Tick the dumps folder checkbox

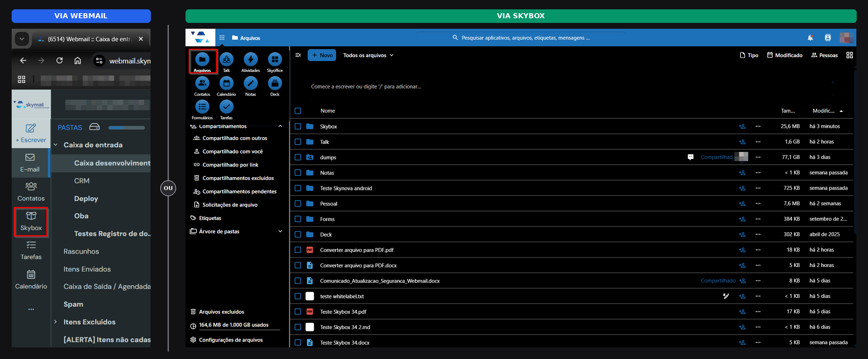[298, 157]
